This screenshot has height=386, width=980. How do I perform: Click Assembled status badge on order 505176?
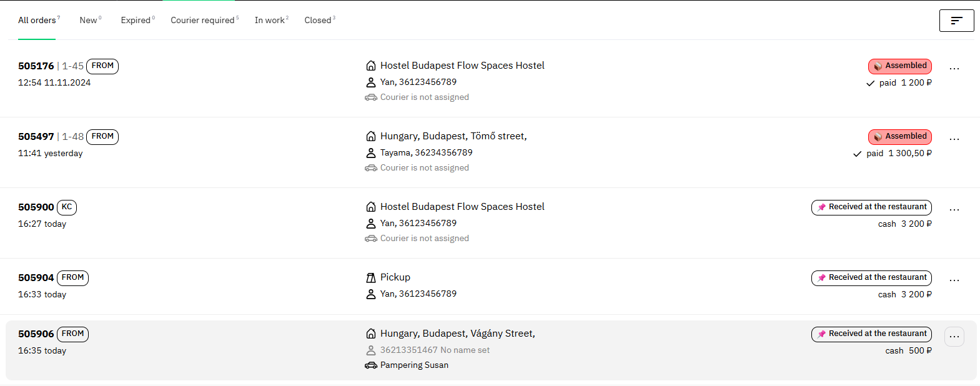point(900,66)
